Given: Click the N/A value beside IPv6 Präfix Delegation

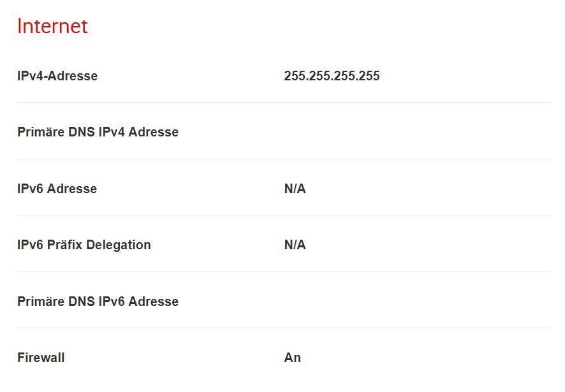Looking at the screenshot, I should (x=295, y=245).
